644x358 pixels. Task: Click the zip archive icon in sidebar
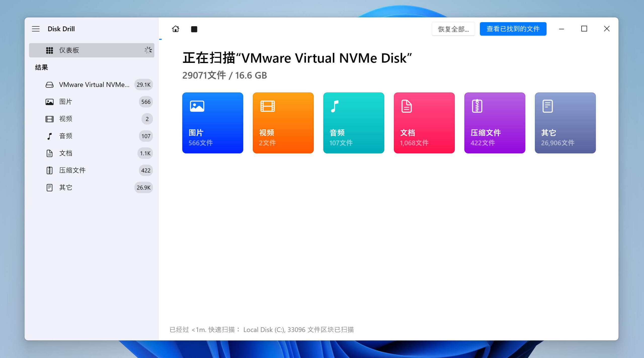50,171
